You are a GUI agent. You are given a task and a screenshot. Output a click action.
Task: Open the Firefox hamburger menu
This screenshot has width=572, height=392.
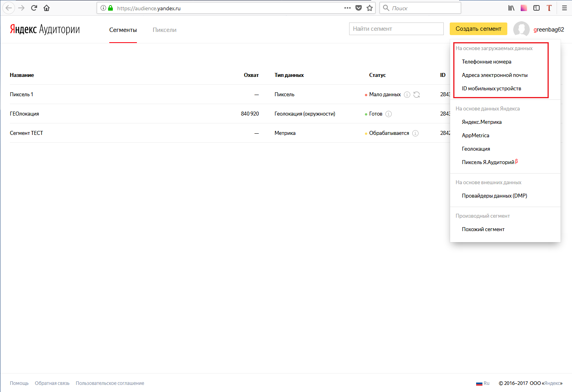click(565, 8)
